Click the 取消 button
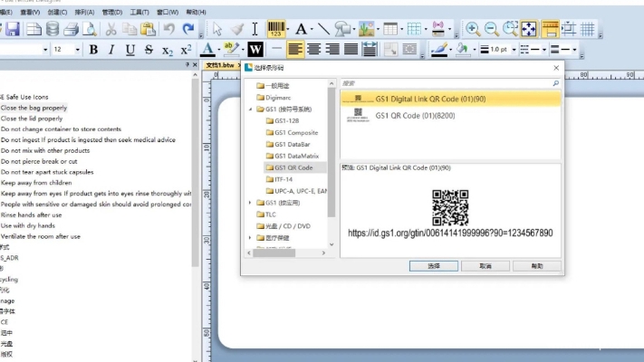This screenshot has width=644, height=362. point(485,266)
